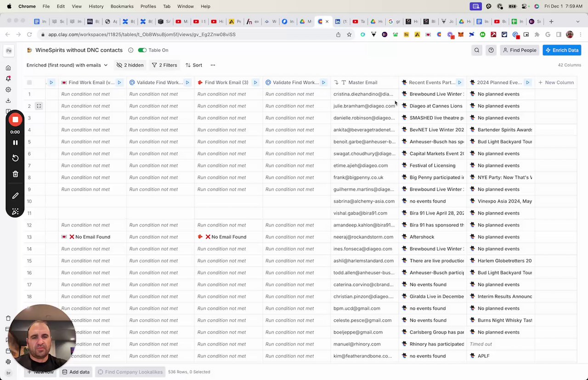Open settings gear in left sidebar
The width and height of the screenshot is (588, 380).
(8, 90)
